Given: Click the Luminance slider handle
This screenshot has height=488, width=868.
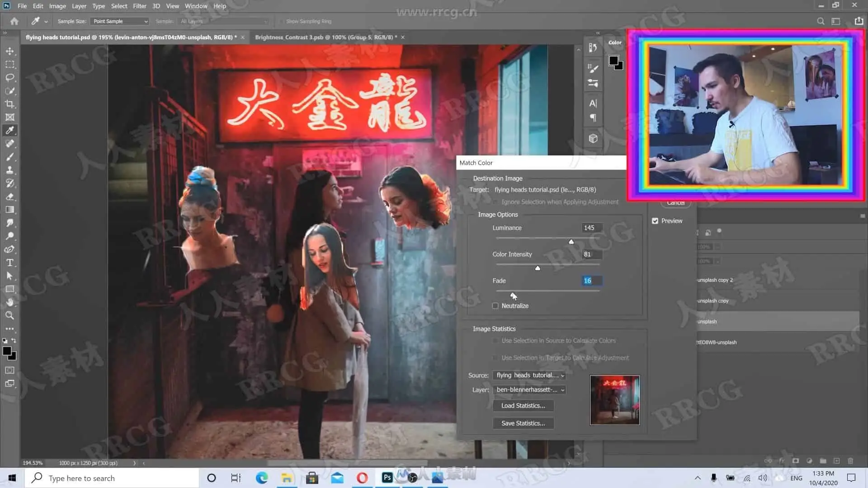Looking at the screenshot, I should pyautogui.click(x=571, y=242).
